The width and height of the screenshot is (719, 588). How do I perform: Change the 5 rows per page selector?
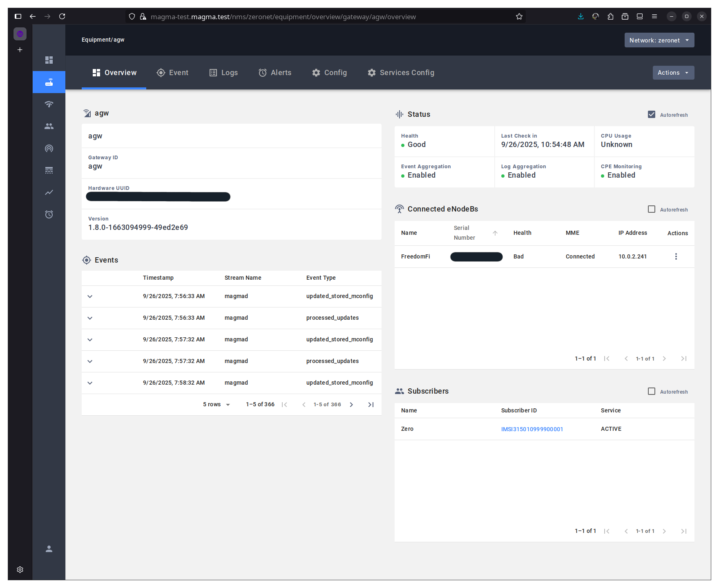(217, 405)
